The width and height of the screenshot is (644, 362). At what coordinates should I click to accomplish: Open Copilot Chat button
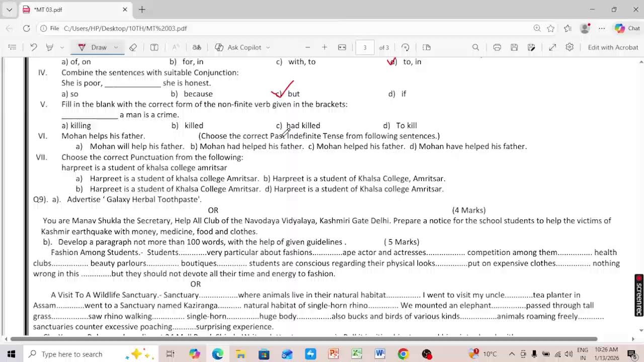pyautogui.click(x=627, y=28)
